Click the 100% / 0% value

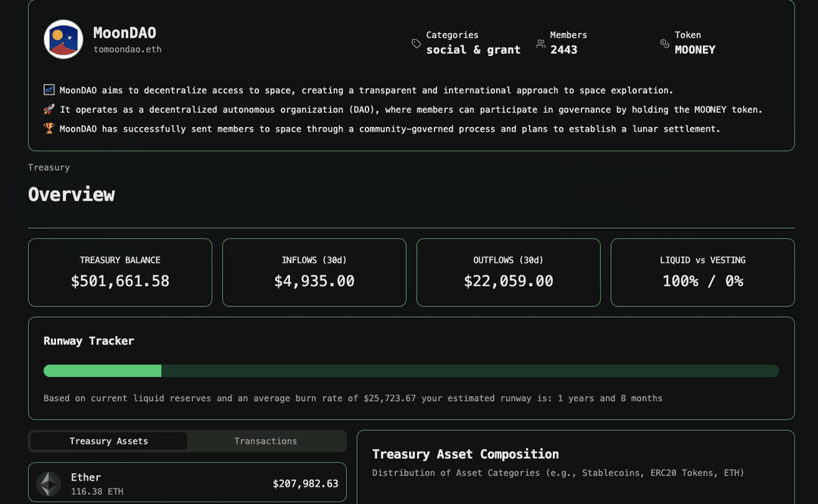tap(703, 282)
